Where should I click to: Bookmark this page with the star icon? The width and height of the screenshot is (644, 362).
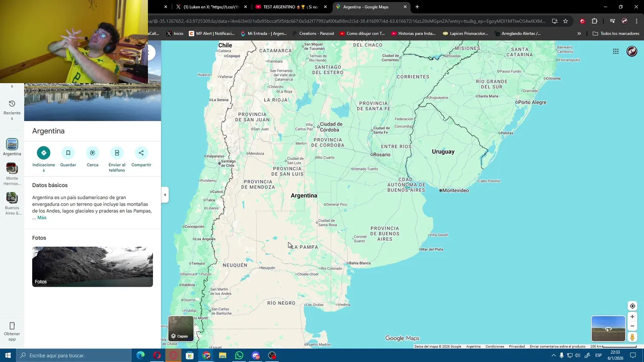566,21
